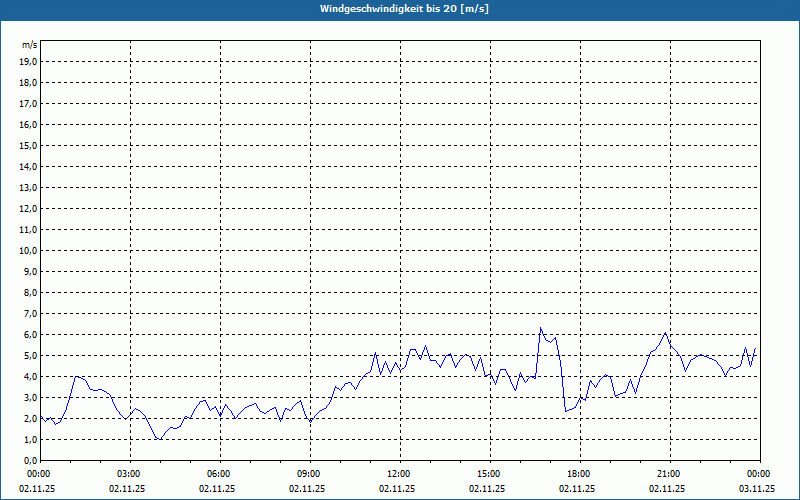
Task: Click the lowest dip of the blue wind line
Action: tap(160, 439)
